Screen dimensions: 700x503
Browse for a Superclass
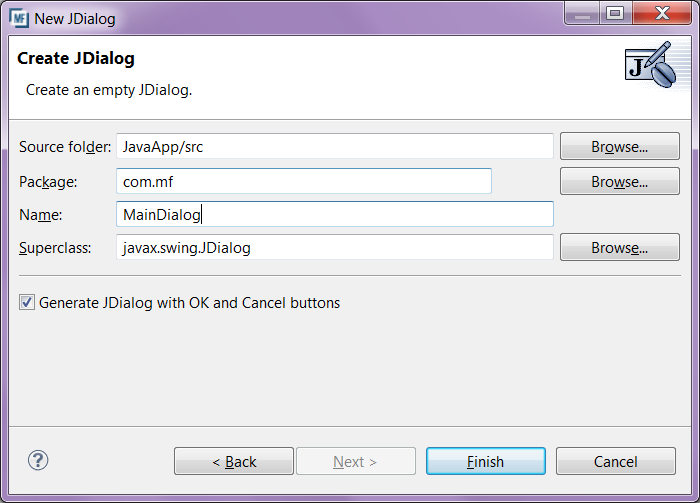click(x=619, y=247)
